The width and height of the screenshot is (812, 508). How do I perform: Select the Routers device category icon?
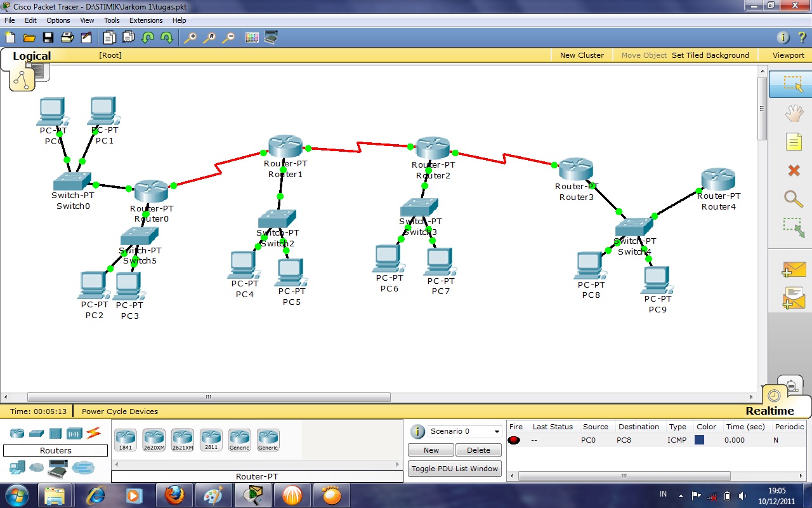coord(17,433)
